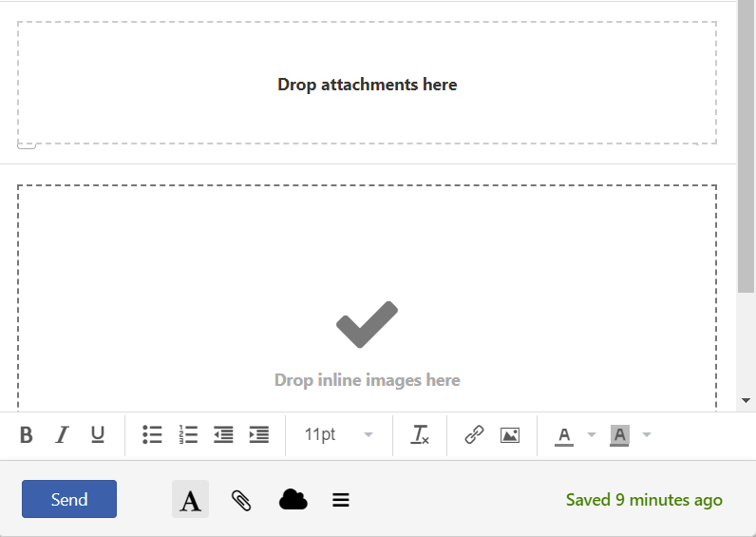756x537 pixels.
Task: Hide the formatting toolbar with A button
Action: click(x=190, y=500)
